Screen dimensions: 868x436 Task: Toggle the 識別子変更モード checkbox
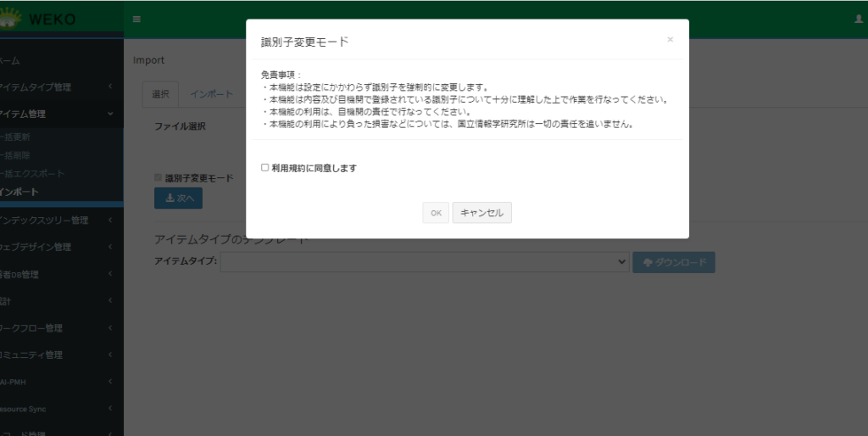coord(158,178)
